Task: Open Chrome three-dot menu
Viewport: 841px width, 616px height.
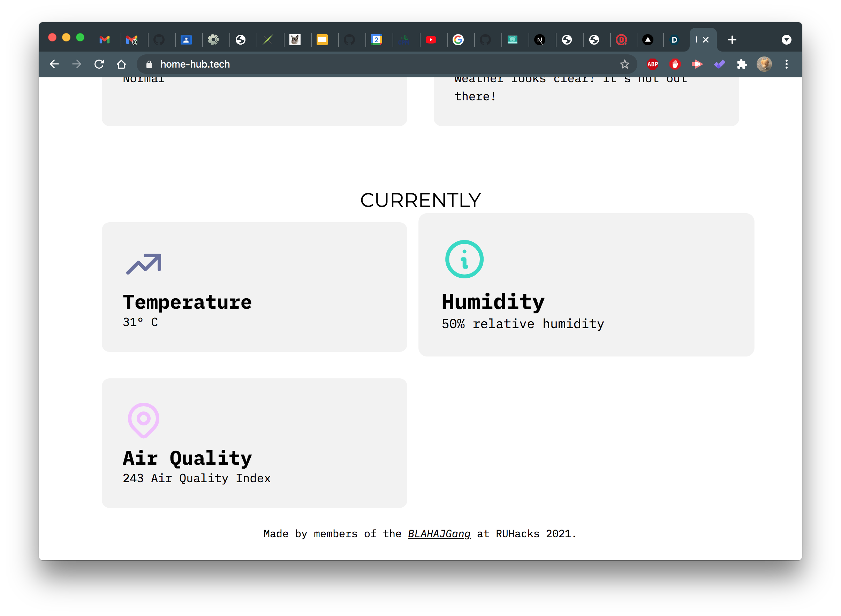Action: point(786,64)
